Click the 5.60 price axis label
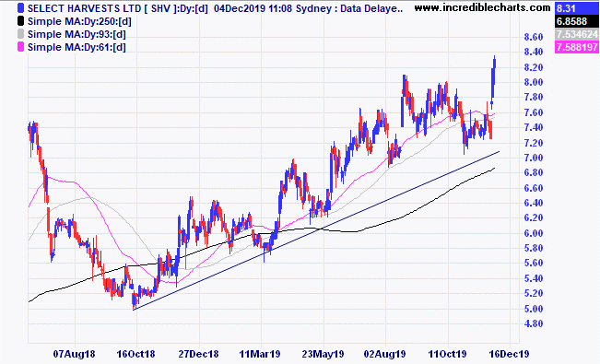The width and height of the screenshot is (600, 364). 534,264
